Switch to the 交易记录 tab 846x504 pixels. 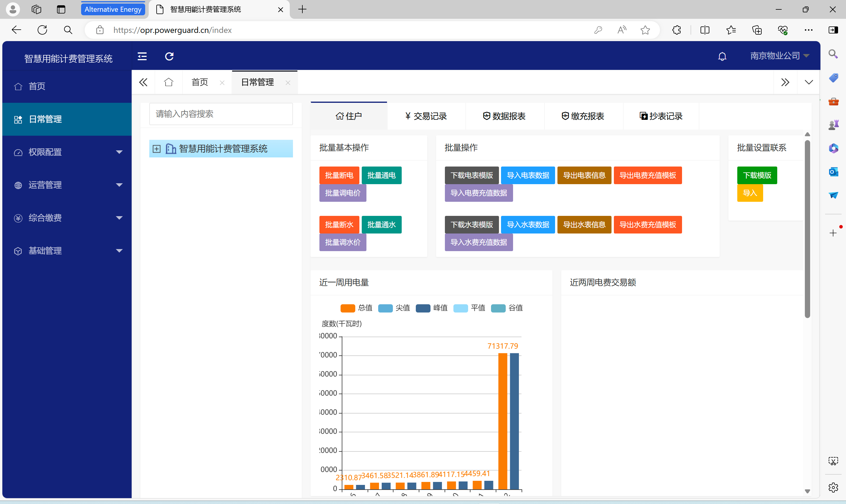(426, 116)
